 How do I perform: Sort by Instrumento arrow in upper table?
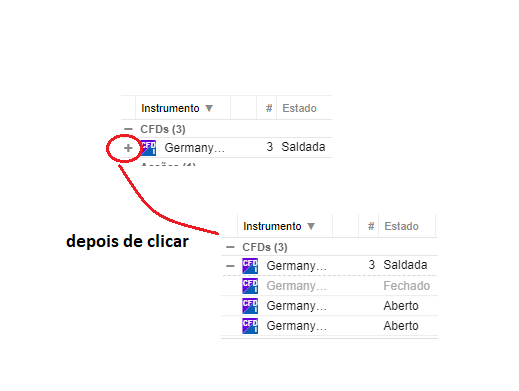coord(209,108)
